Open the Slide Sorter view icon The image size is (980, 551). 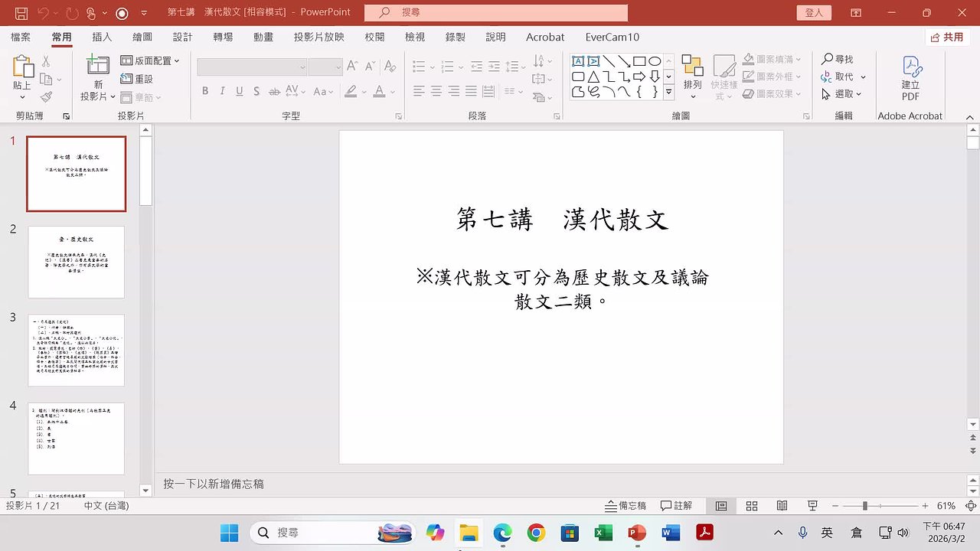[x=752, y=506]
